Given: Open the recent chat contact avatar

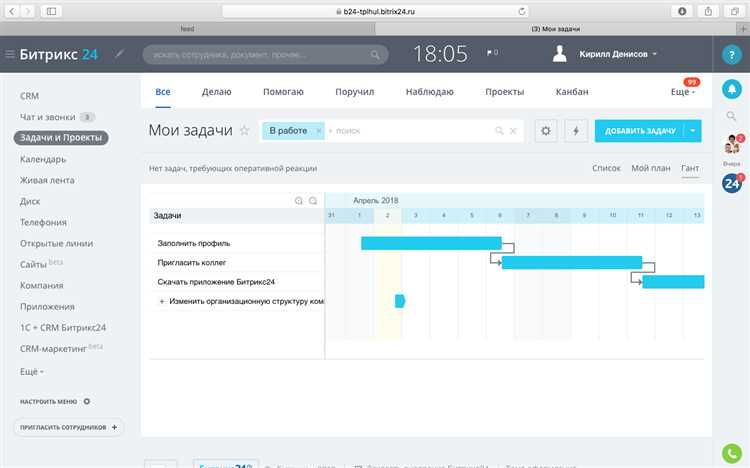Looking at the screenshot, I should 732,144.
